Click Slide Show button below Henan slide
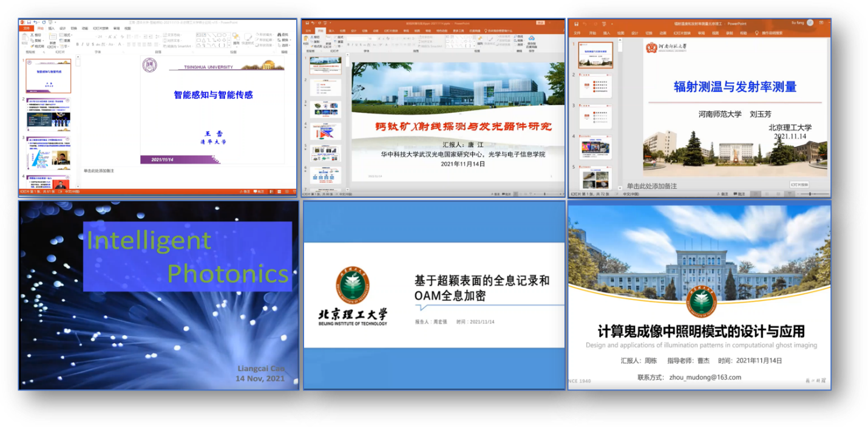 click(800, 184)
